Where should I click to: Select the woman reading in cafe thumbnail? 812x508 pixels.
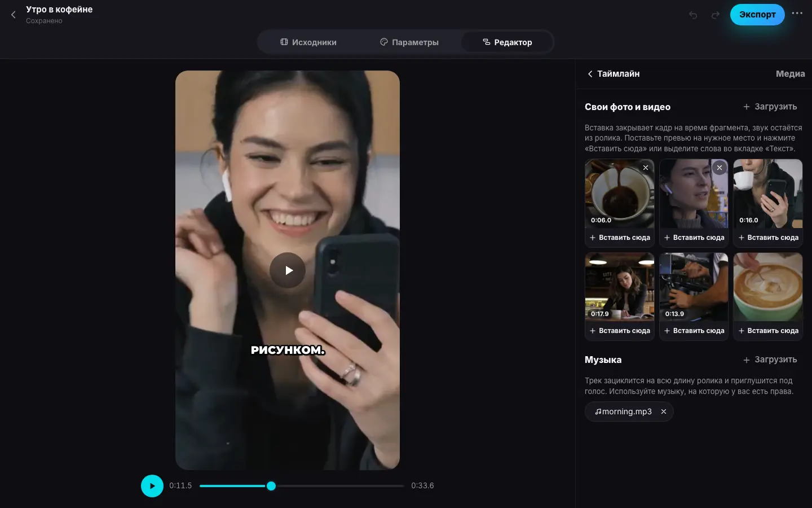pos(620,287)
